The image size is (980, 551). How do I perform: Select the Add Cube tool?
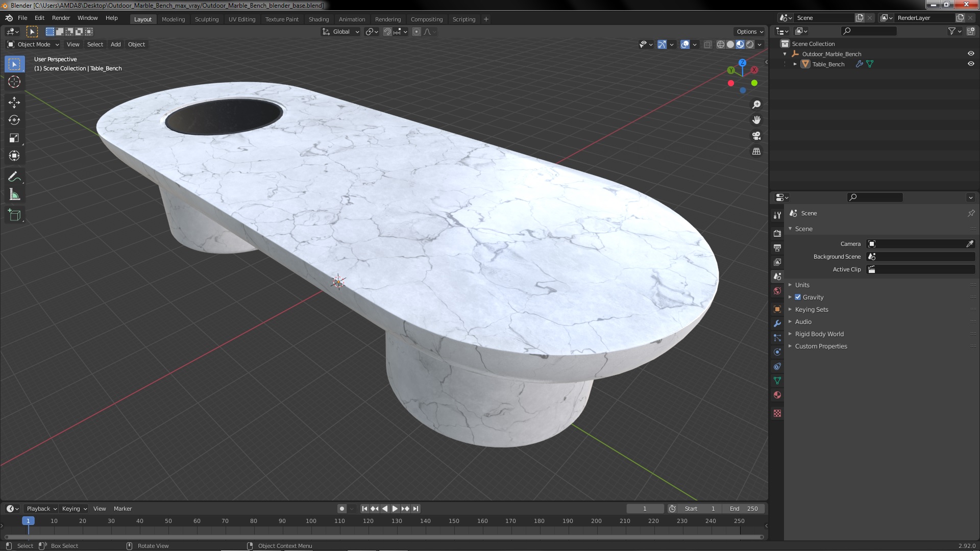pyautogui.click(x=14, y=215)
